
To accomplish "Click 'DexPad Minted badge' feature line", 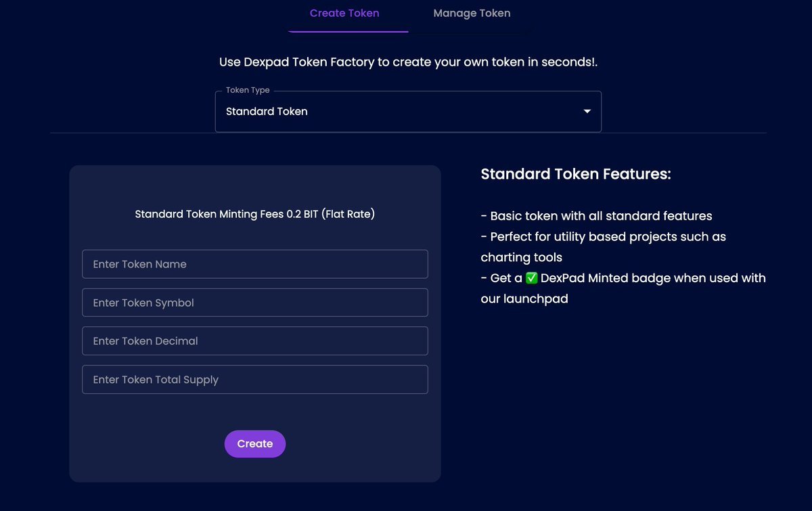I will click(623, 288).
